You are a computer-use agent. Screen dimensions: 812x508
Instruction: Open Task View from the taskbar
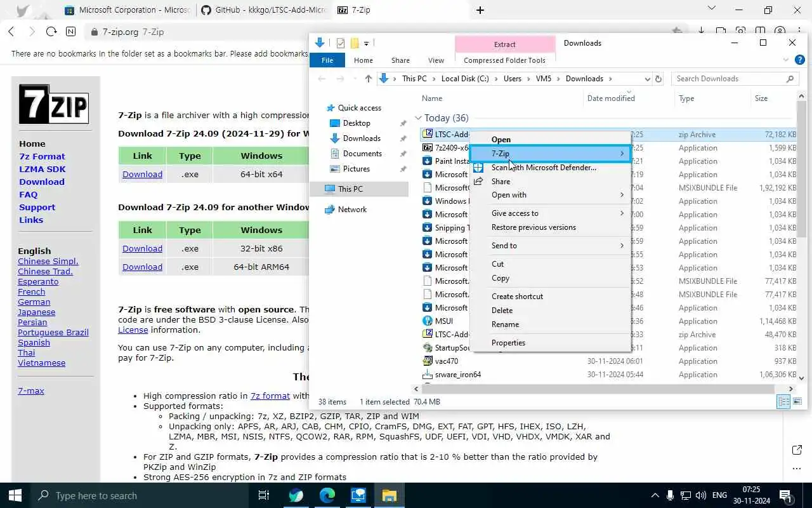pyautogui.click(x=264, y=495)
